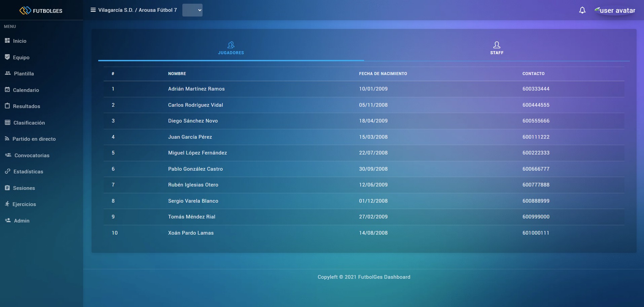Click the Equipo shield icon

pos(7,57)
